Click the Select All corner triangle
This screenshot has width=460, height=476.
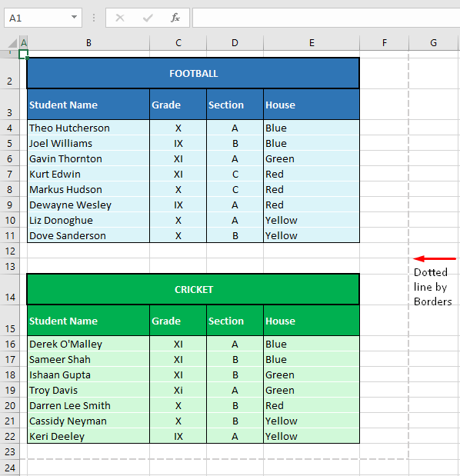coord(12,43)
